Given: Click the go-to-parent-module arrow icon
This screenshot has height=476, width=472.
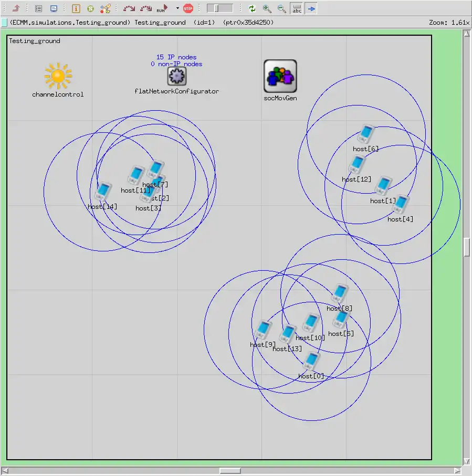Looking at the screenshot, I should (16, 8).
